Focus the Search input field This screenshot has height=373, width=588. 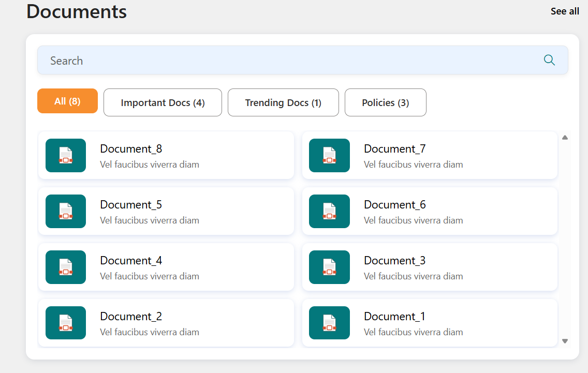coord(290,61)
